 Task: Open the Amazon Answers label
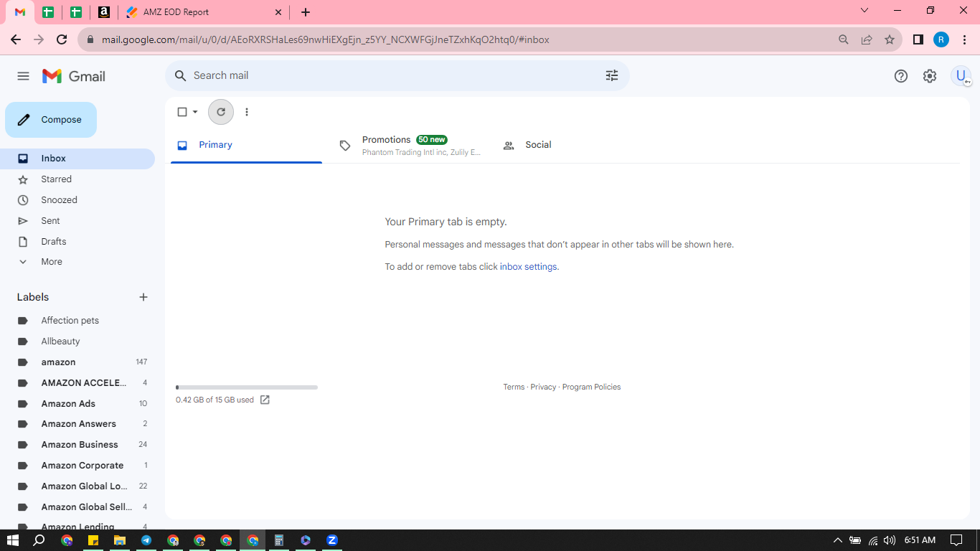(77, 424)
